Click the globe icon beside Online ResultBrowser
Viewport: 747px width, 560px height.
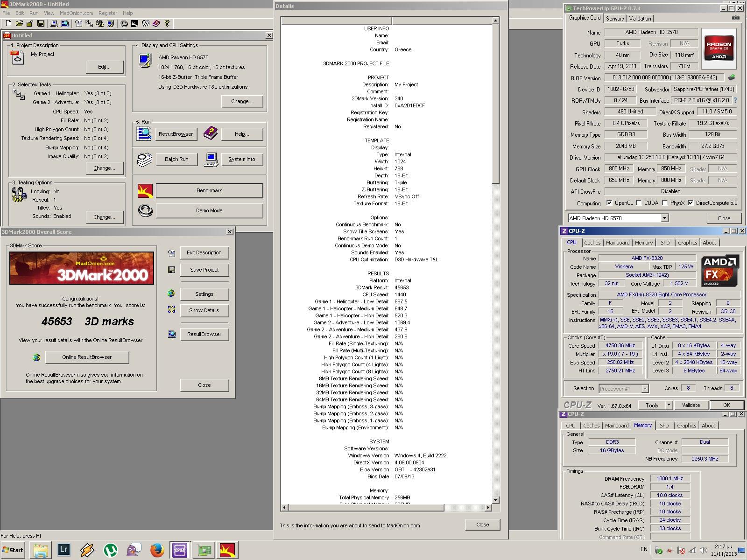(x=37, y=357)
